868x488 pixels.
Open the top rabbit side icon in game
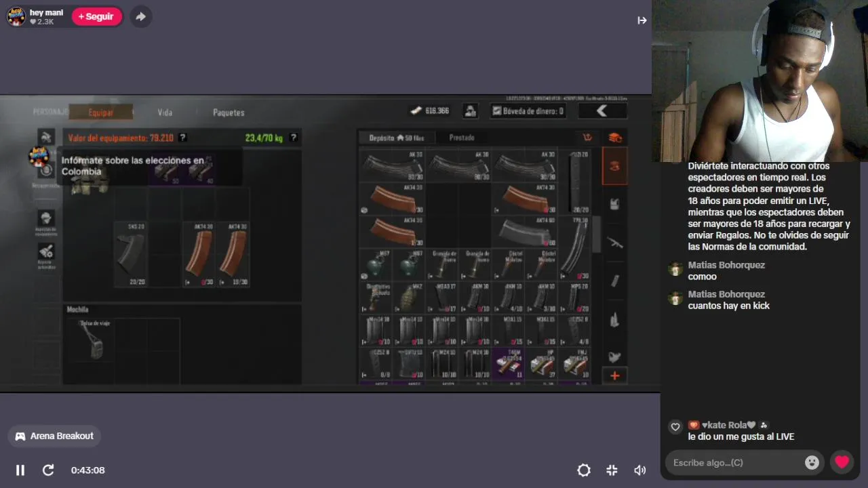click(x=46, y=138)
